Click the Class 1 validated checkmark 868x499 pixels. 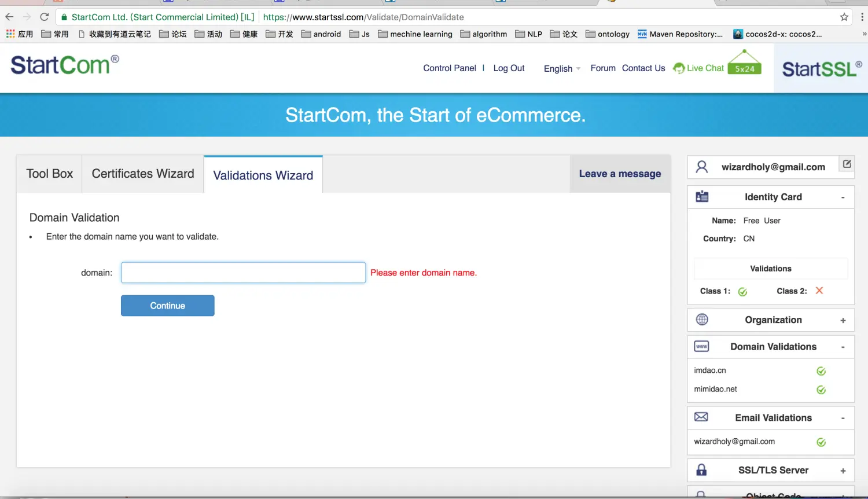pos(742,292)
